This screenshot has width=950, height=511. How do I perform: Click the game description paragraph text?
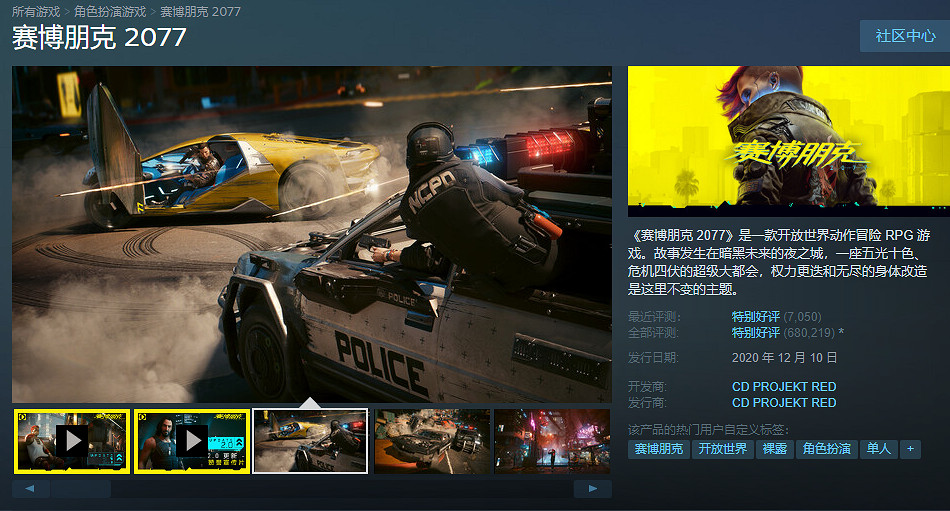click(779, 262)
